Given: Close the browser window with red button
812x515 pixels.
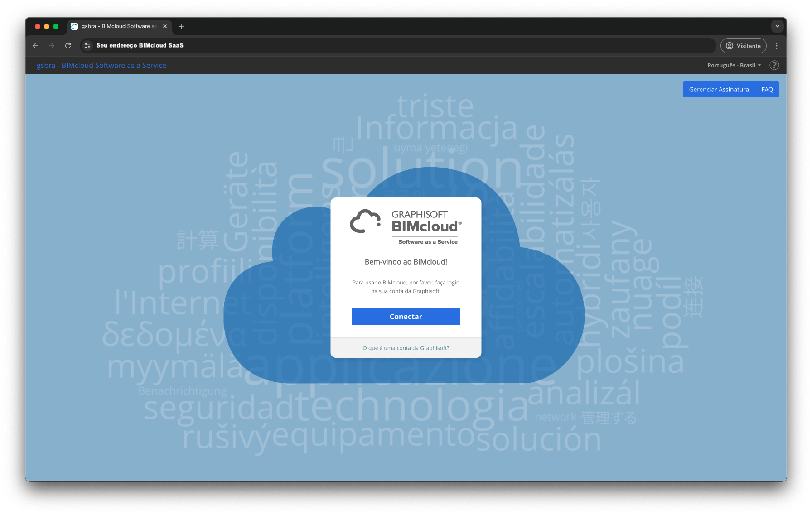Looking at the screenshot, I should tap(38, 26).
